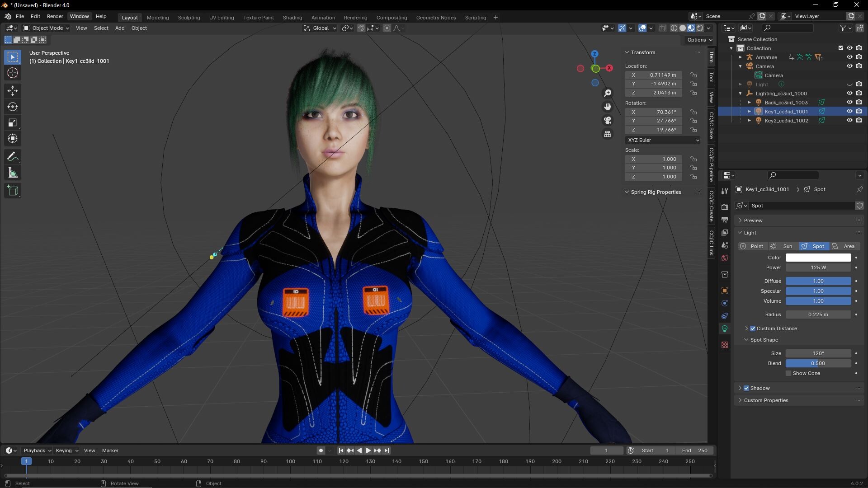868x488 pixels.
Task: Click the Add Cube tool icon
Action: click(13, 191)
